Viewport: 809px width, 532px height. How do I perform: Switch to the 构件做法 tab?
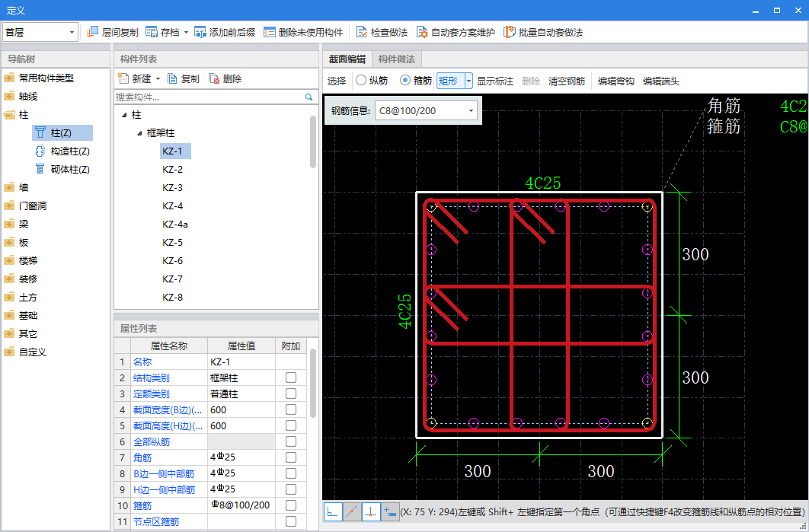(x=397, y=59)
